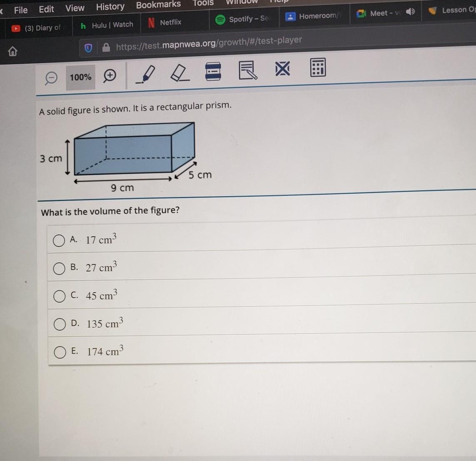Image resolution: width=476 pixels, height=461 pixels.
Task: Click the '5 cm' width label
Action: [x=200, y=175]
